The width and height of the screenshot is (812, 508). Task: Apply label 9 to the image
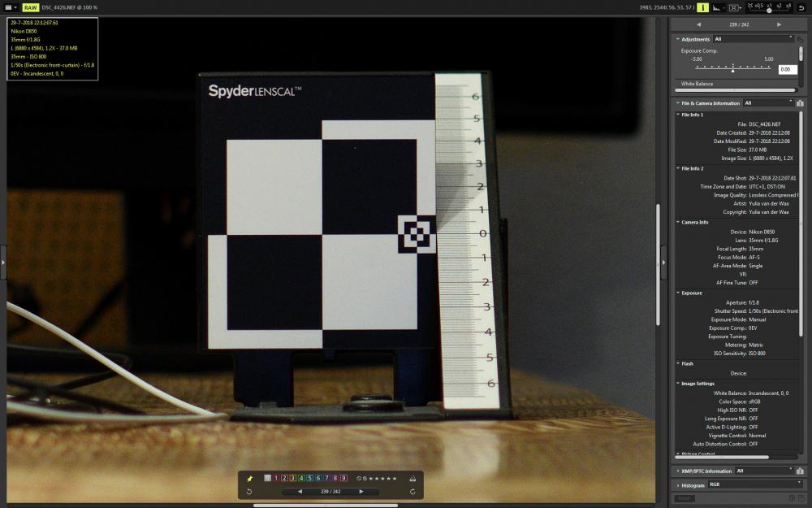(343, 478)
